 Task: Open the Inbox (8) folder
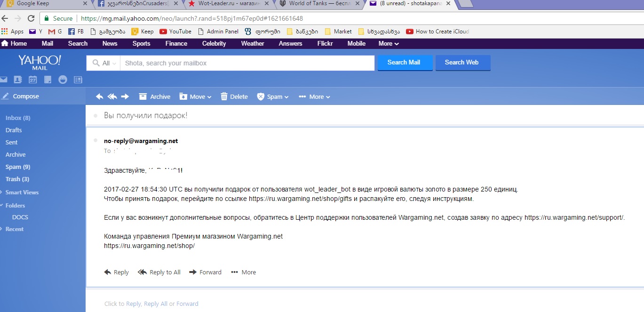pyautogui.click(x=18, y=118)
